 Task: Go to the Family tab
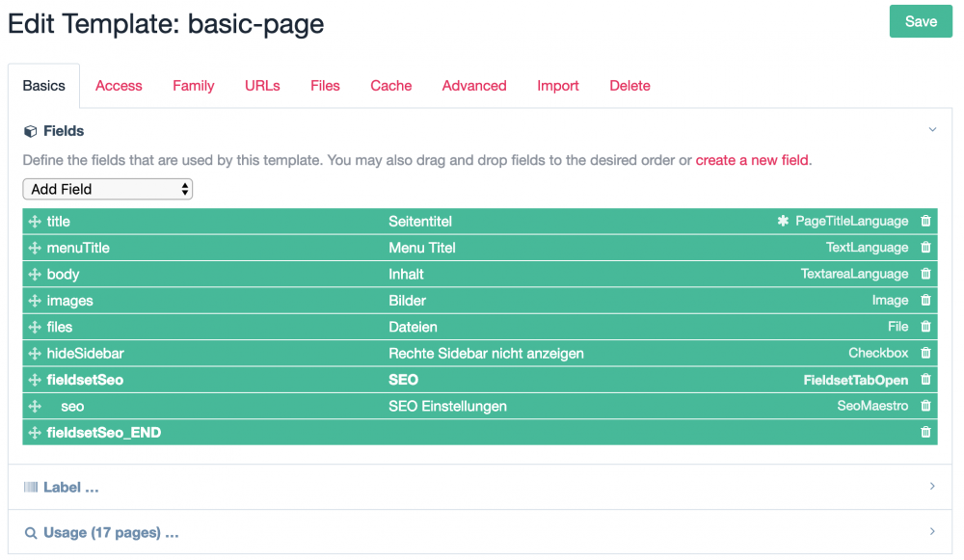point(194,86)
